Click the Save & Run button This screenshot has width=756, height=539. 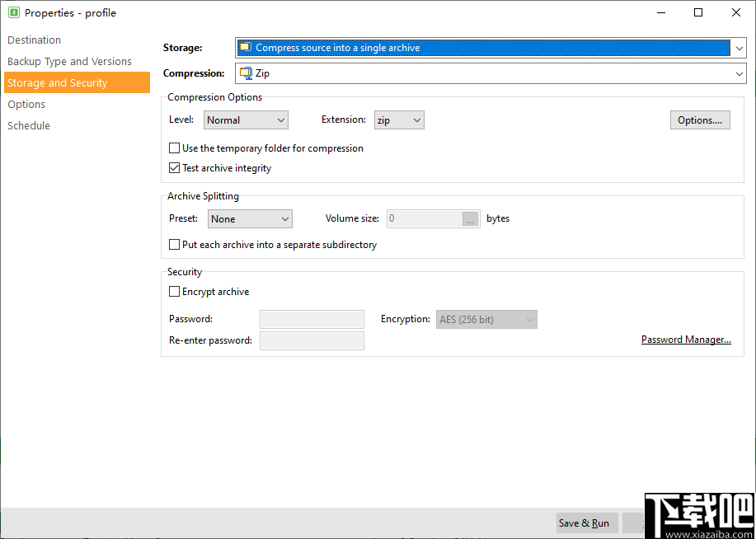[587, 523]
